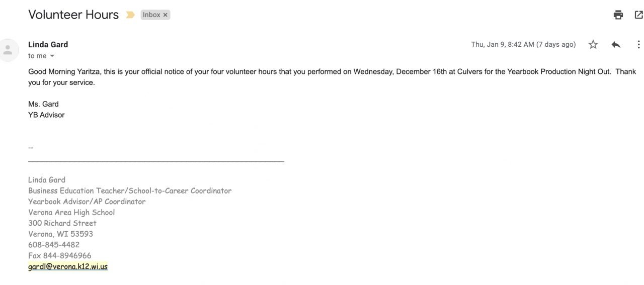Image resolution: width=644 pixels, height=285 pixels.
Task: Open the email in a new window
Action: (x=638, y=15)
